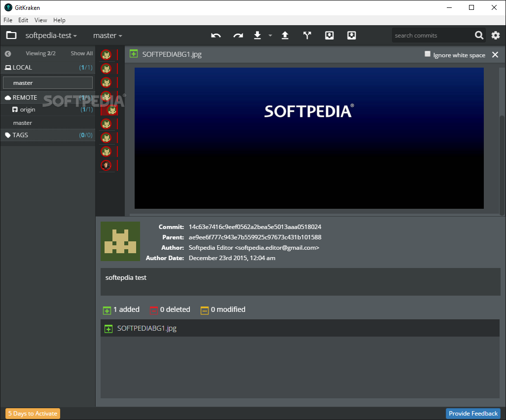Viewport: 506px width, 420px height.
Task: Pop stash icon in toolbar
Action: point(352,35)
